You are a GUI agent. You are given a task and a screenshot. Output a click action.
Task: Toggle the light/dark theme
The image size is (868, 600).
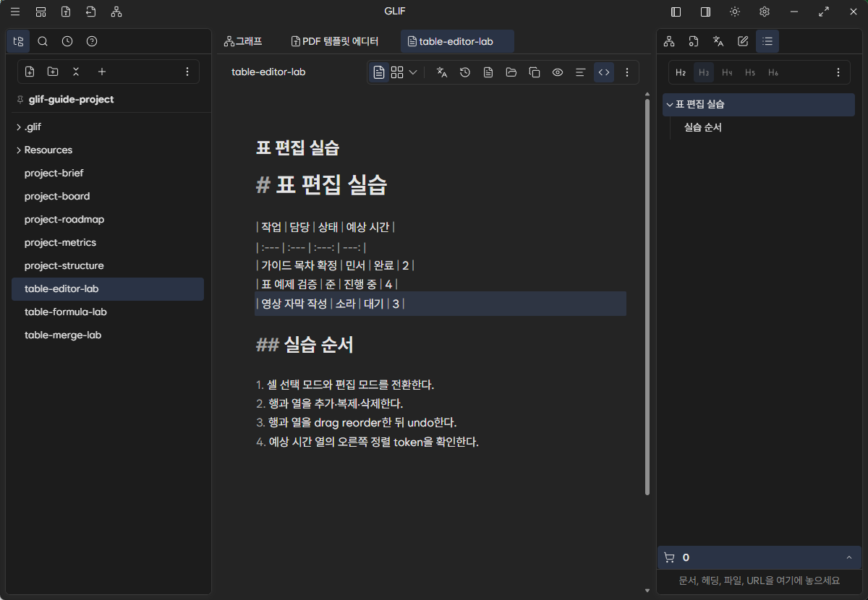pos(735,12)
